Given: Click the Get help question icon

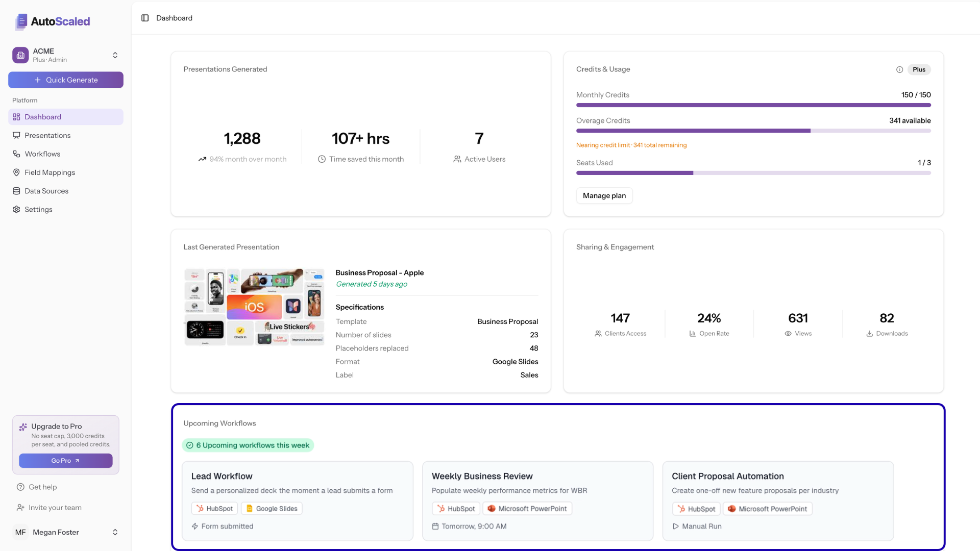Looking at the screenshot, I should (20, 487).
